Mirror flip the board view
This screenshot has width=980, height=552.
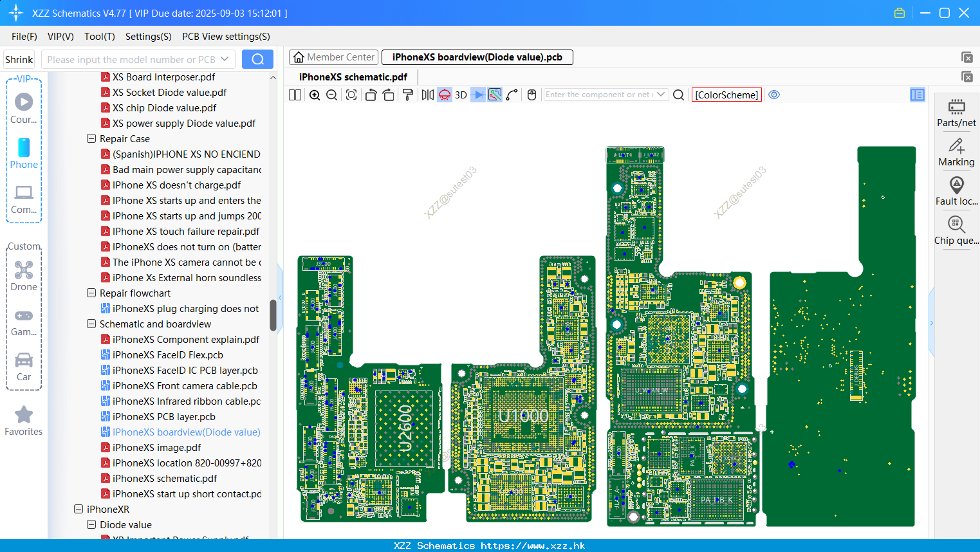click(x=428, y=95)
